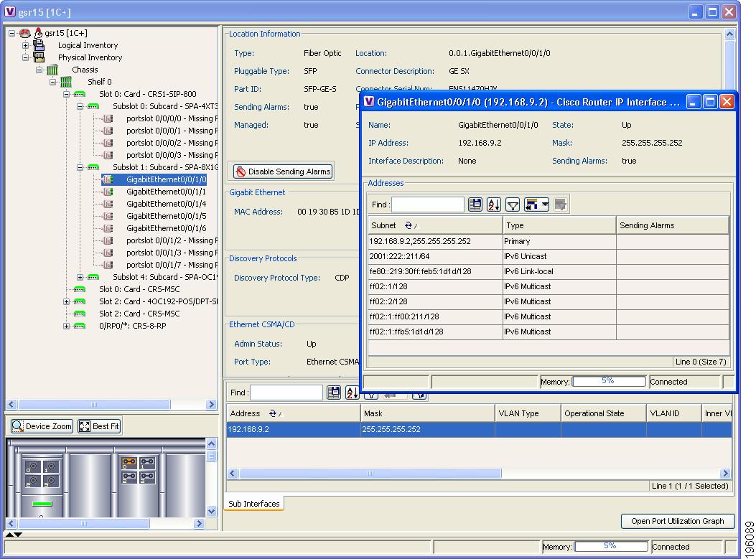
Task: Export Addresses table using the save icon
Action: (475, 205)
